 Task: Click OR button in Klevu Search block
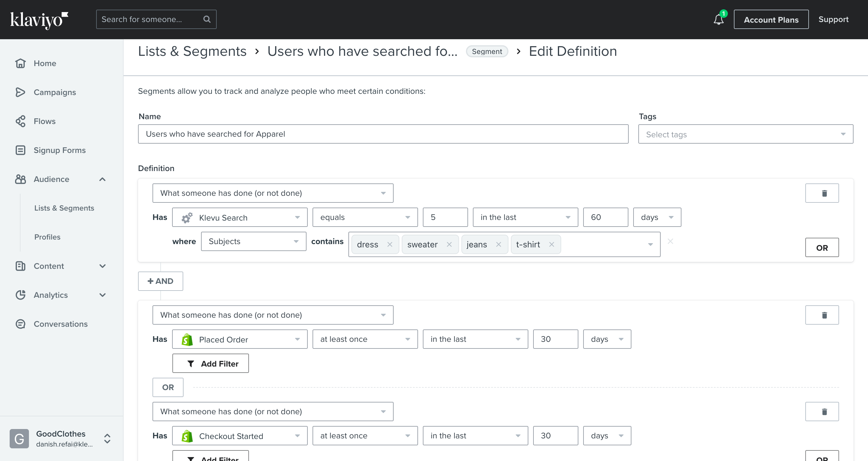822,247
